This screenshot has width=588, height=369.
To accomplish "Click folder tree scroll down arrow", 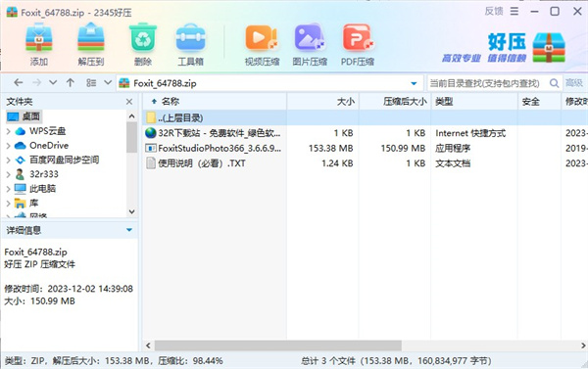I will point(131,211).
